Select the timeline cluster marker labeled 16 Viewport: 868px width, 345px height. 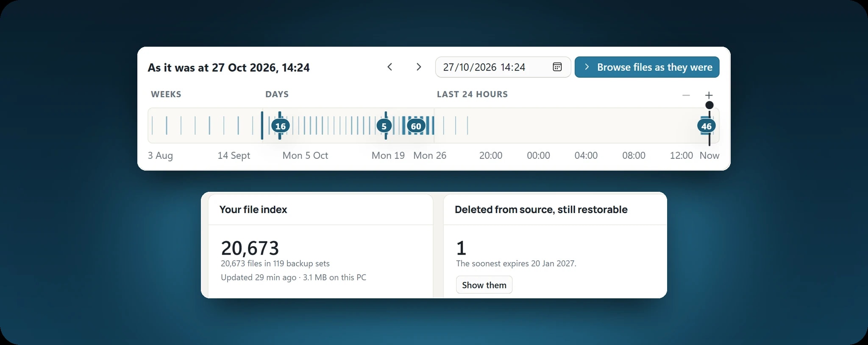pyautogui.click(x=281, y=126)
